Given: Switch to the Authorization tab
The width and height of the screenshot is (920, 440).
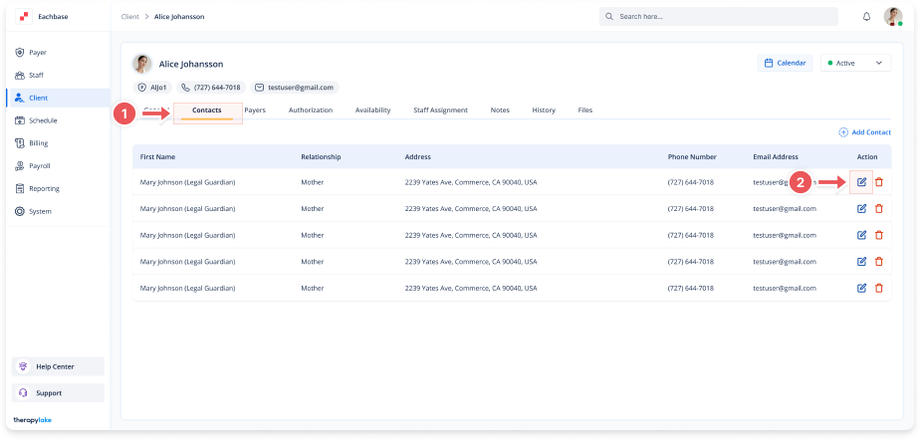Looking at the screenshot, I should click(310, 110).
